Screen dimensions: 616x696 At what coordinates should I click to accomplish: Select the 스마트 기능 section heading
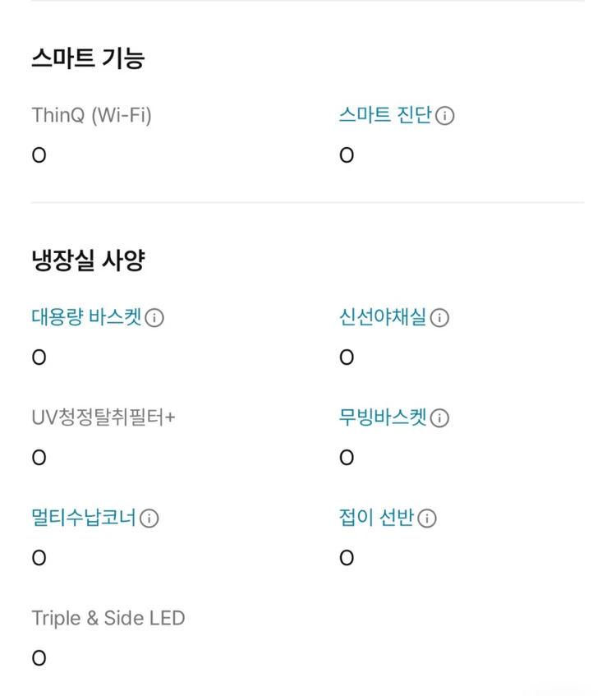click(89, 58)
